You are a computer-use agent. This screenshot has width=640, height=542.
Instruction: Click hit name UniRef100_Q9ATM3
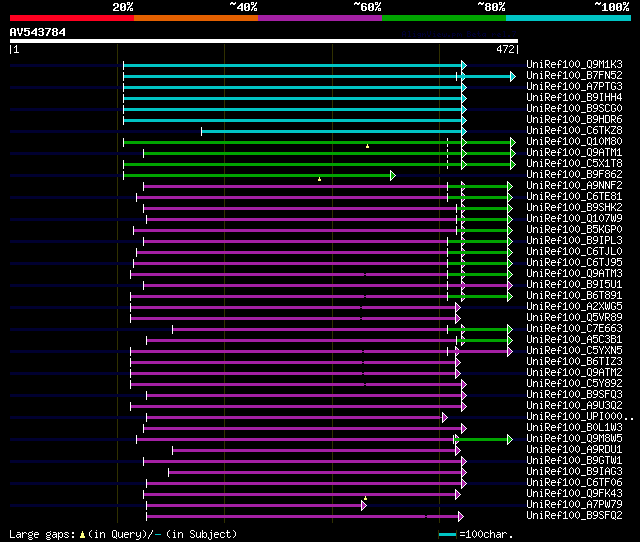[574, 274]
